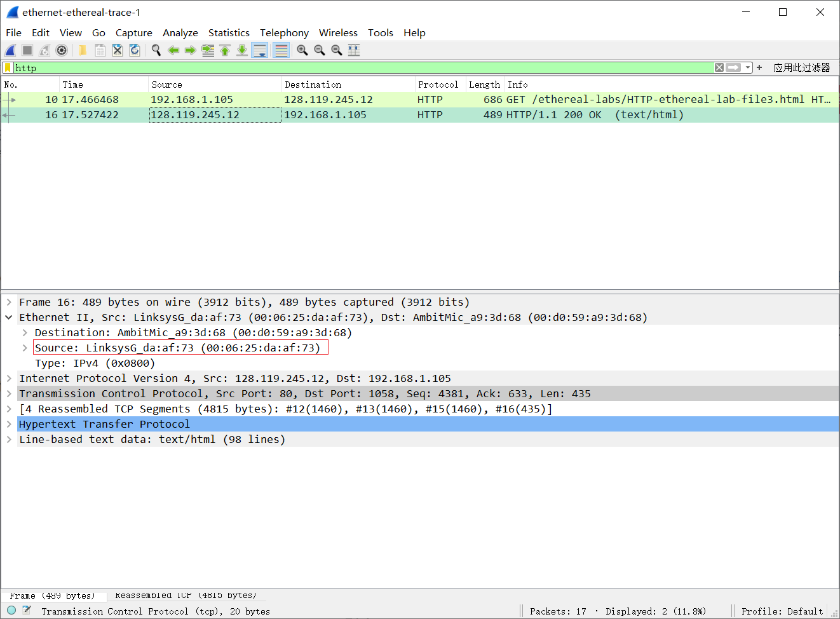Expand the Source LinksysG_da:af:73 node
Image resolution: width=840 pixels, height=619 pixels.
[x=24, y=348]
